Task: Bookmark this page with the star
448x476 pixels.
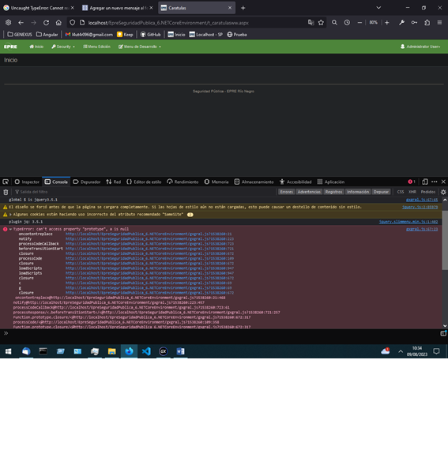Action: [x=321, y=22]
